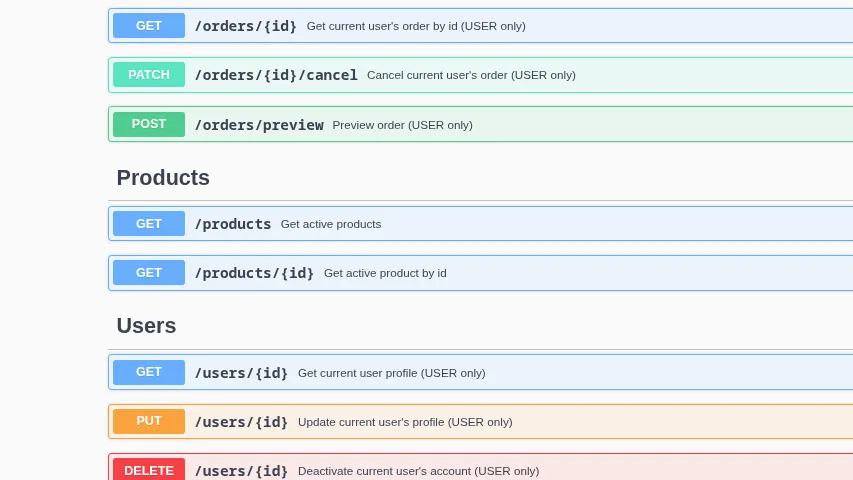
Task: Click 'Cancel current user's order' description
Action: (x=471, y=75)
